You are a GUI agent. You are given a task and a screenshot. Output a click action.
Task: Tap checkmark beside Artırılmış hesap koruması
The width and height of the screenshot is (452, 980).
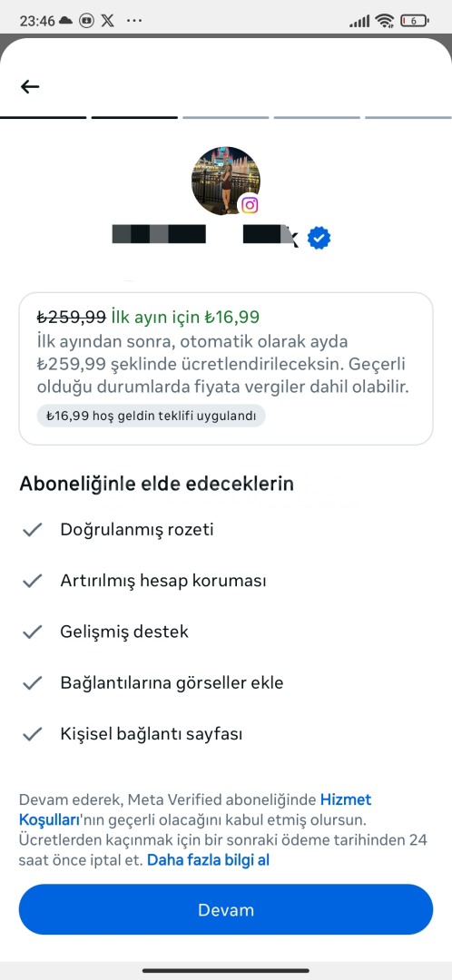point(32,582)
